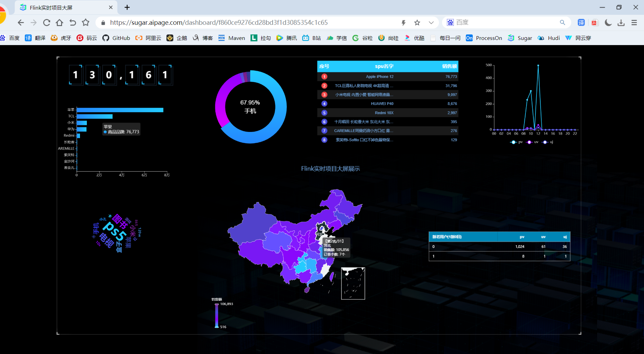Open the 优酷 bookmark
644x354 pixels.
414,38
